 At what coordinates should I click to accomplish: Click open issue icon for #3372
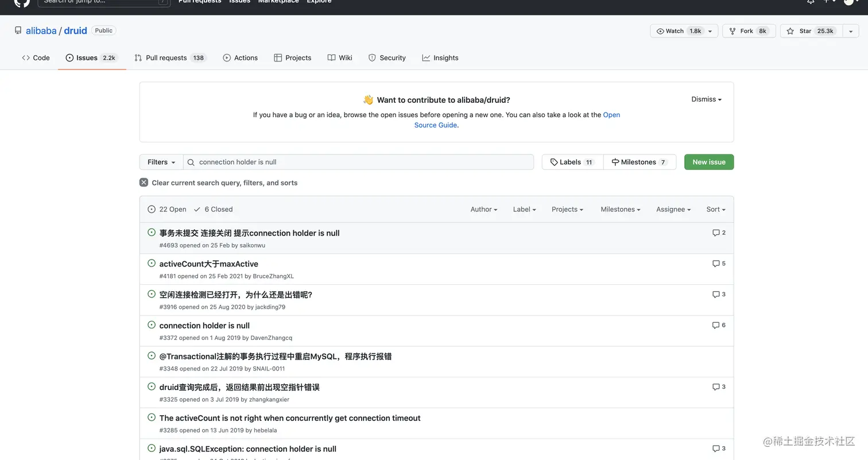click(152, 325)
